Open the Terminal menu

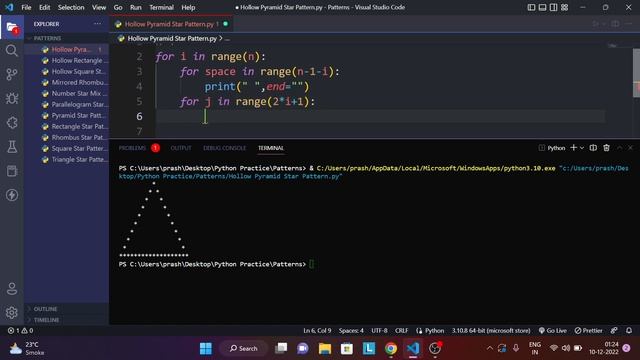[161, 7]
